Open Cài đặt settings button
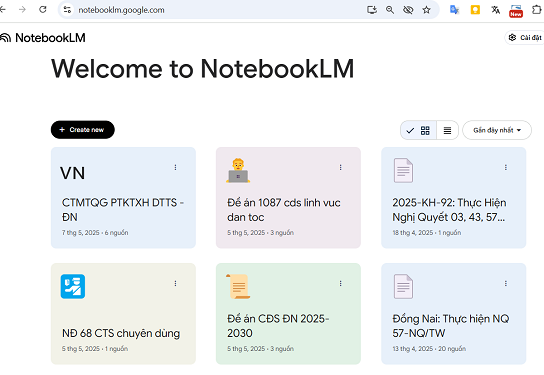The image size is (544, 375). point(525,37)
